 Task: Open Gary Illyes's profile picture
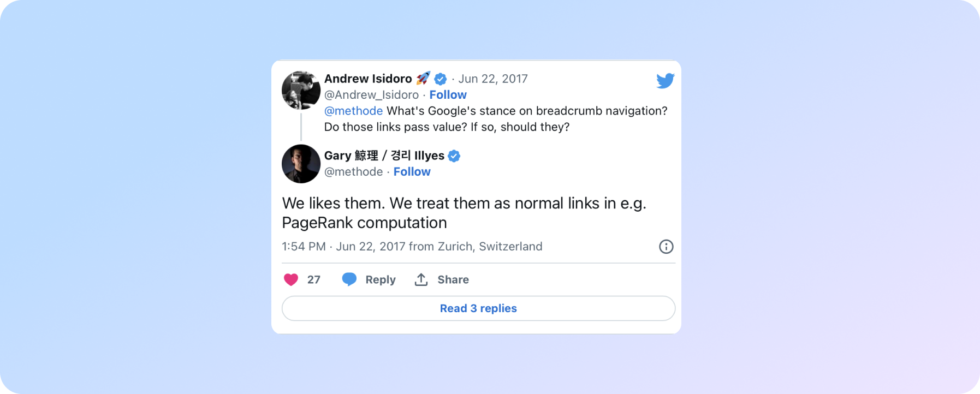tap(301, 164)
